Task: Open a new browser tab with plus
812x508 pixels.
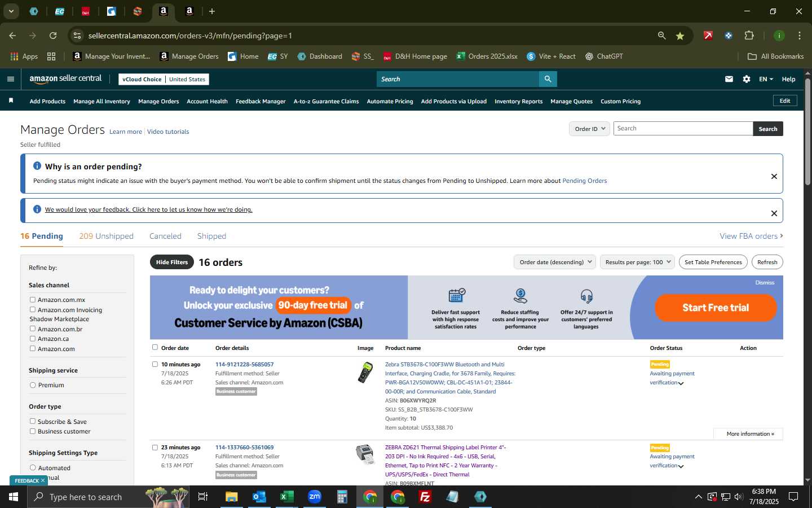Action: pyautogui.click(x=212, y=11)
